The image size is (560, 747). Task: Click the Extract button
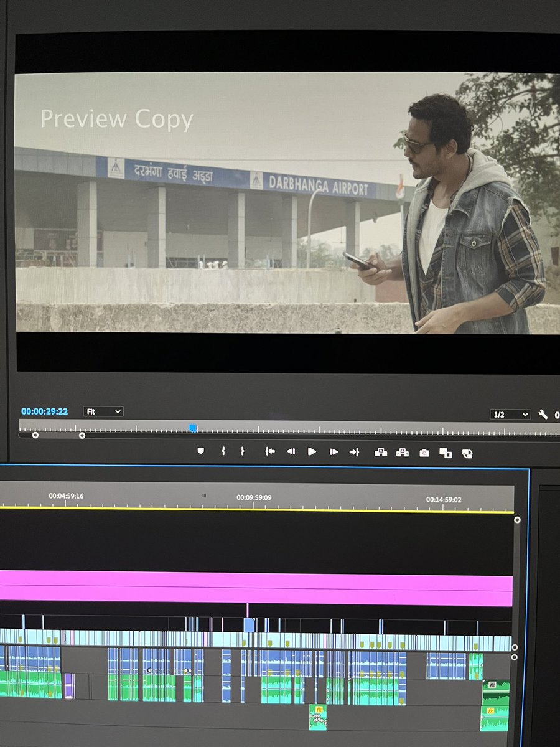tap(403, 453)
